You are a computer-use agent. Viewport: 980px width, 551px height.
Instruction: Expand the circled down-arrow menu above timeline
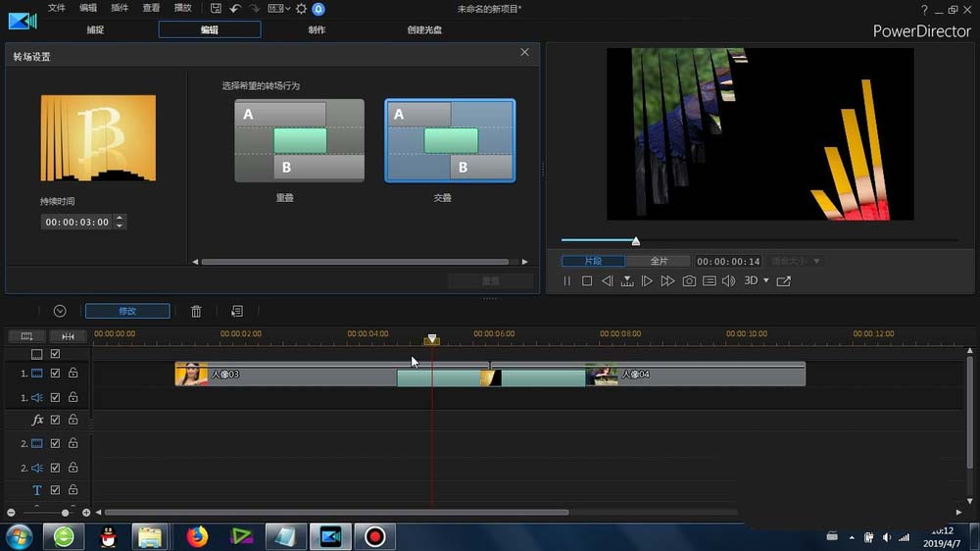click(60, 311)
